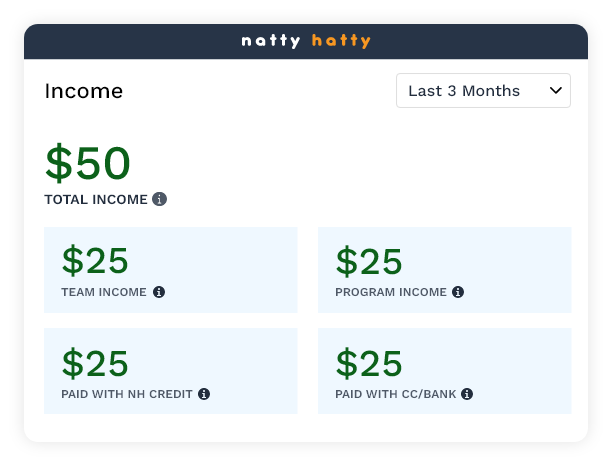Click the Program Income info icon
The height and width of the screenshot is (466, 612).
click(x=458, y=292)
